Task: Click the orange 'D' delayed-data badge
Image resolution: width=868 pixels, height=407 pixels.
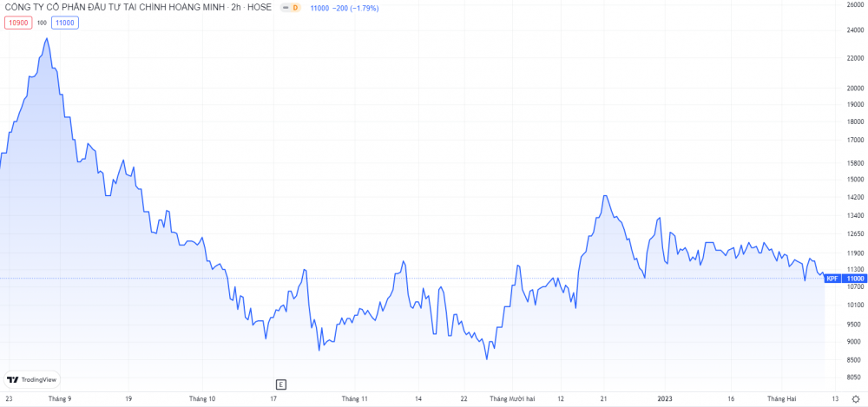Action: coord(295,9)
